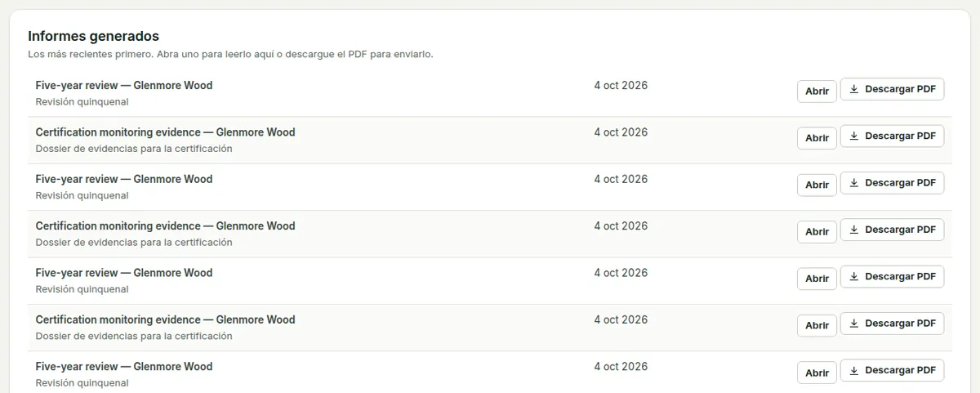Select third Certification monitoring evidence title text
Image resolution: width=980 pixels, height=393 pixels.
165,319
